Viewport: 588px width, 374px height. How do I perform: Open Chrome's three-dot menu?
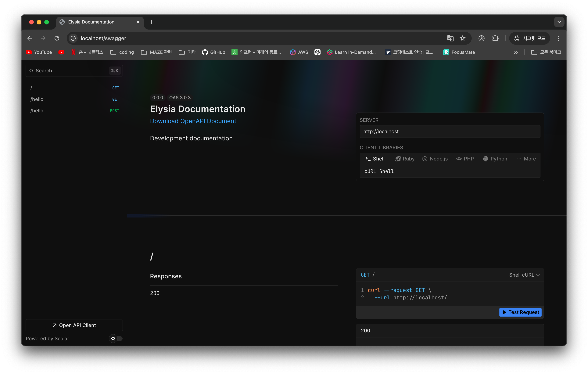[x=558, y=38]
